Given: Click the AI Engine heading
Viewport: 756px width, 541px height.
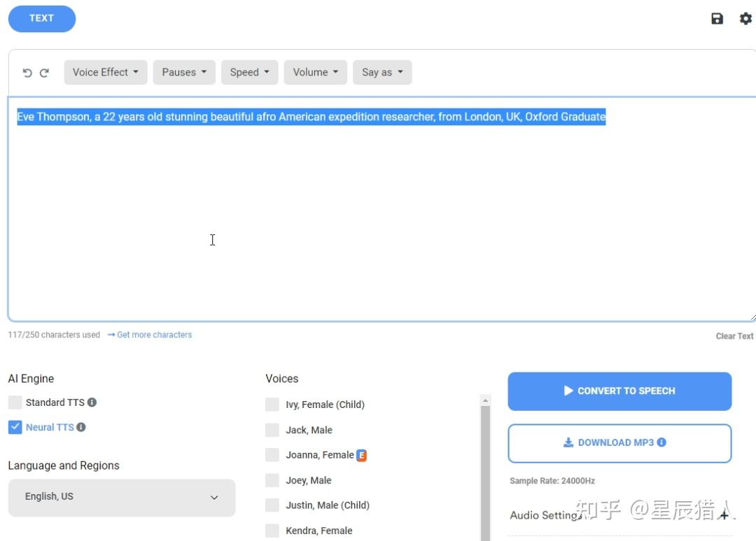Looking at the screenshot, I should (x=31, y=379).
